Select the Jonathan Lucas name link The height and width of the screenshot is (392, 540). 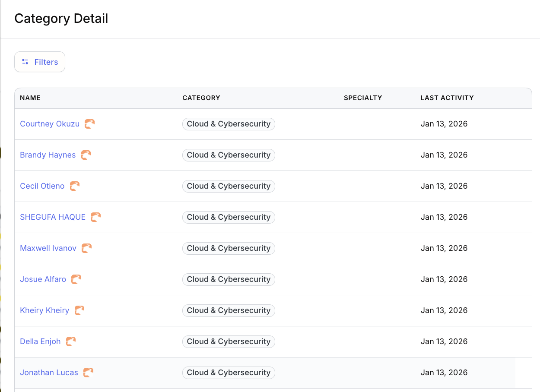pyautogui.click(x=49, y=373)
